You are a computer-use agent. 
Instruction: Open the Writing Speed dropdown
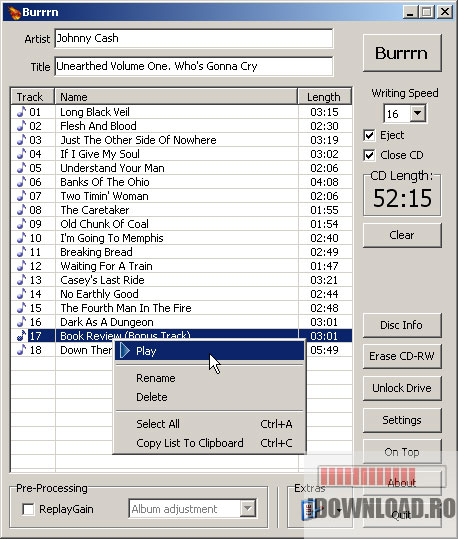pyautogui.click(x=417, y=113)
